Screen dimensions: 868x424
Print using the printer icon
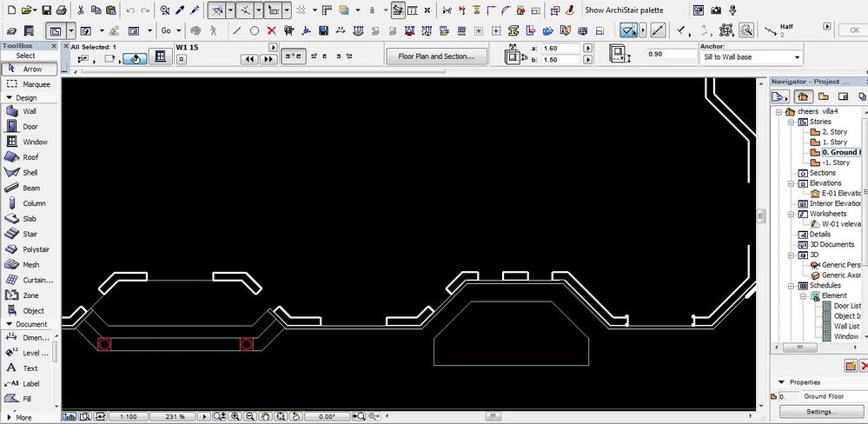[62, 10]
